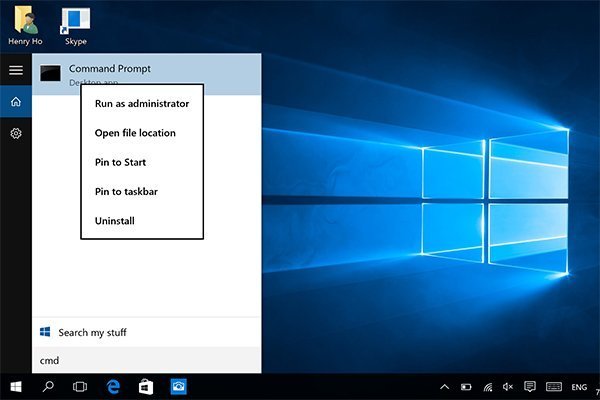This screenshot has width=600, height=400.
Task: Click the taskbar search magnifier icon
Action: (x=48, y=386)
